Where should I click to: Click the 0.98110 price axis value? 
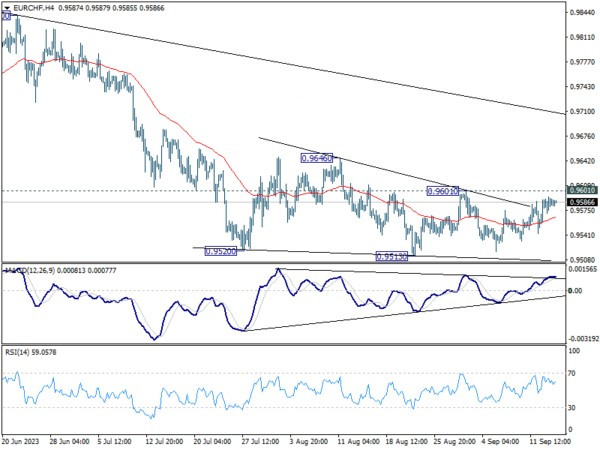point(582,38)
